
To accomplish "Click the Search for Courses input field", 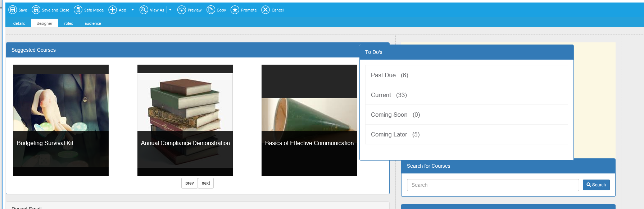I will pos(493,185).
